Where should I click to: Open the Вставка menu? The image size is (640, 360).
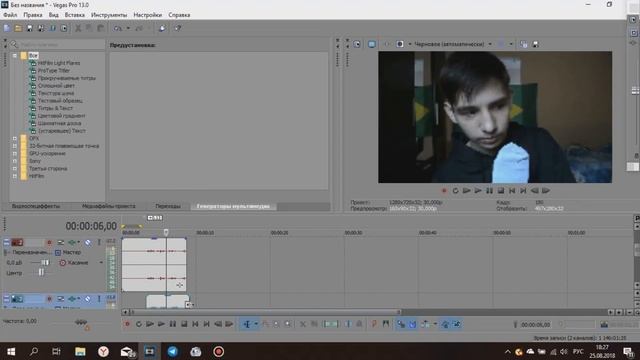pyautogui.click(x=75, y=15)
